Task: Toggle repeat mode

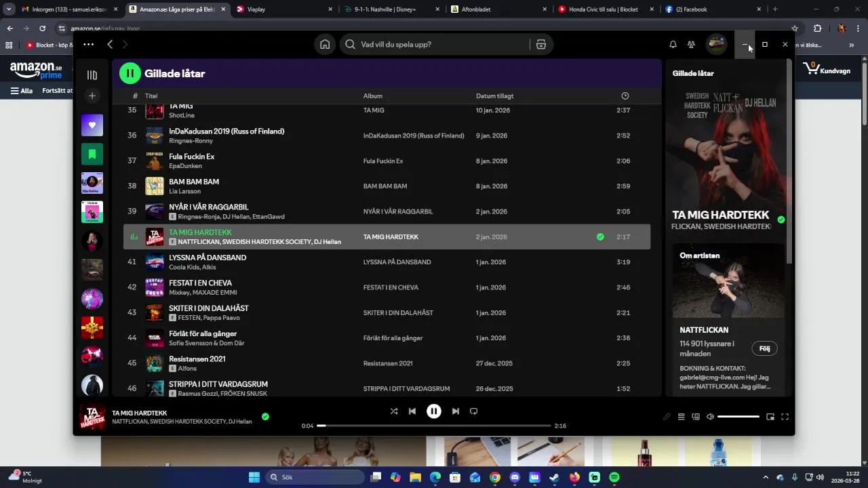Action: click(x=474, y=411)
